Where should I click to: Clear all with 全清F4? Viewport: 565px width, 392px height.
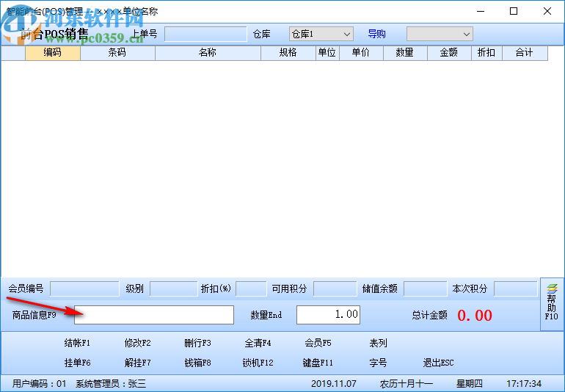tap(258, 343)
